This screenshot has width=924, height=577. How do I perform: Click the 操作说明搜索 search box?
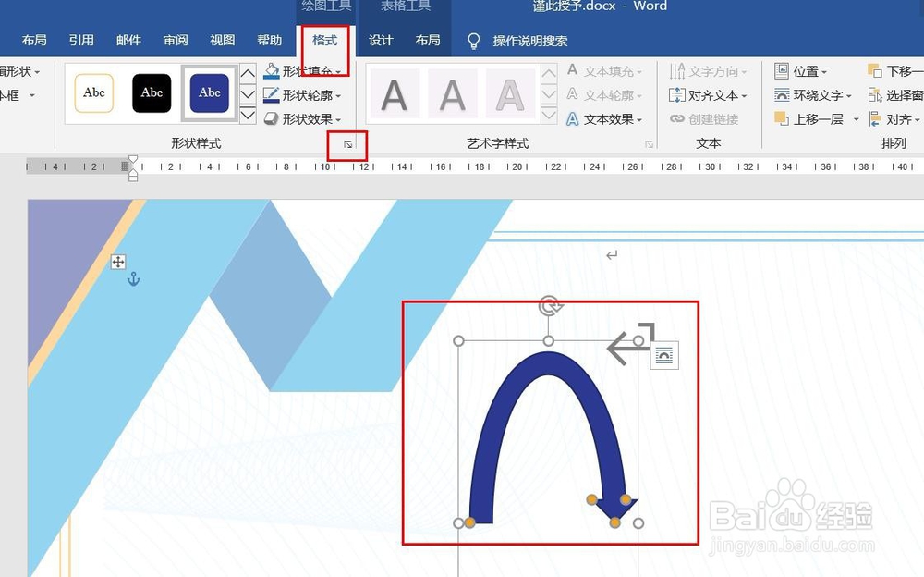[530, 41]
